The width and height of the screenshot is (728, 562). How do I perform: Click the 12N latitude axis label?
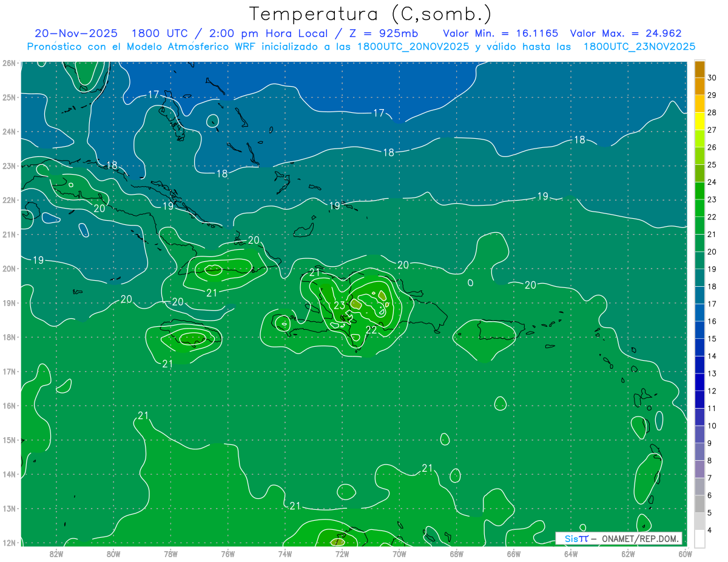(x=9, y=543)
